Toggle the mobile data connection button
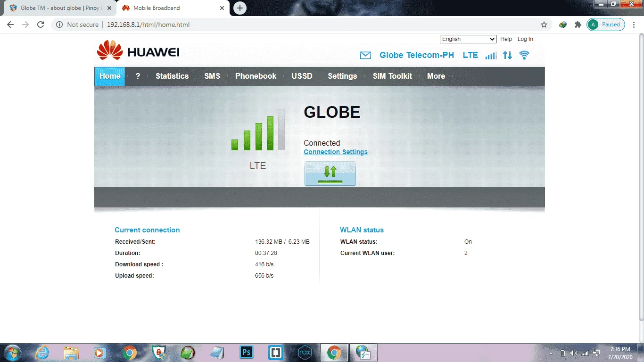 point(330,173)
